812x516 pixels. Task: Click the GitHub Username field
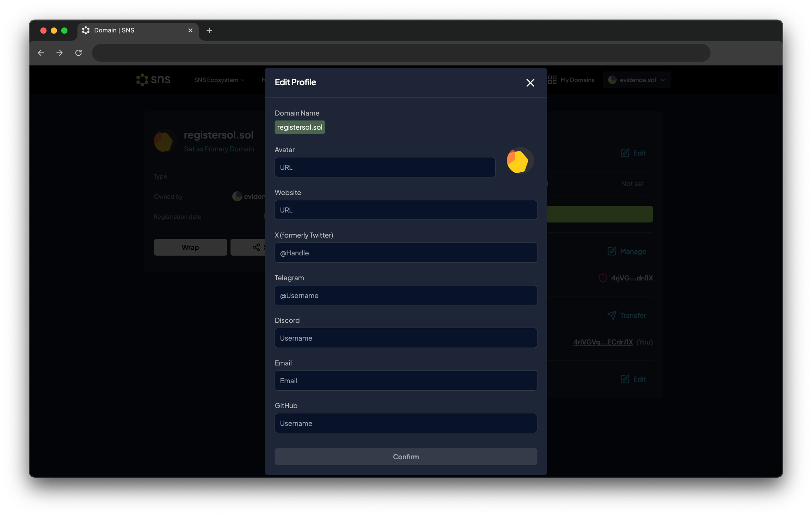[406, 423]
